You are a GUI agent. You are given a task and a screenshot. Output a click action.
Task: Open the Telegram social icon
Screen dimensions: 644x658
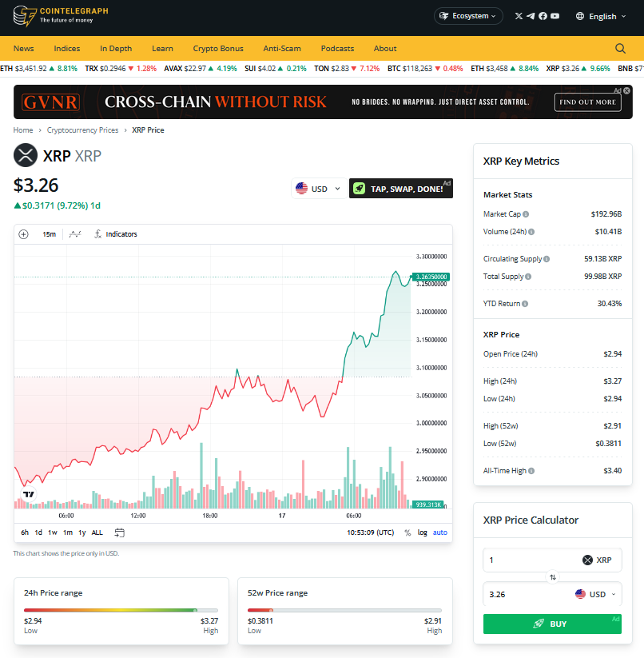click(531, 16)
